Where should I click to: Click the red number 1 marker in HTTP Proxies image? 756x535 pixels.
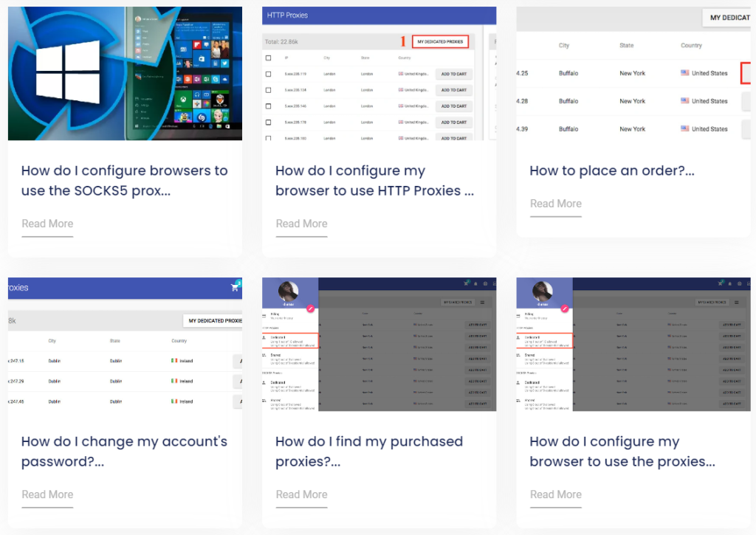click(403, 41)
